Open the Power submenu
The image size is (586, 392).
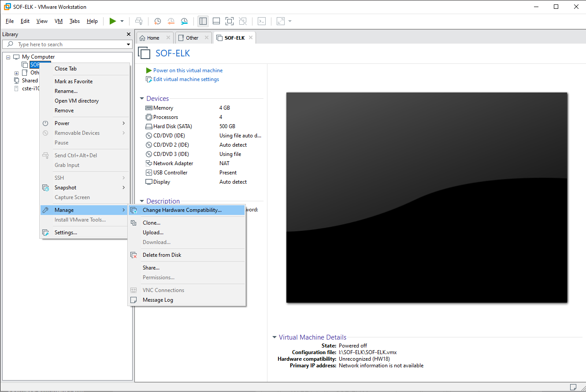click(85, 123)
